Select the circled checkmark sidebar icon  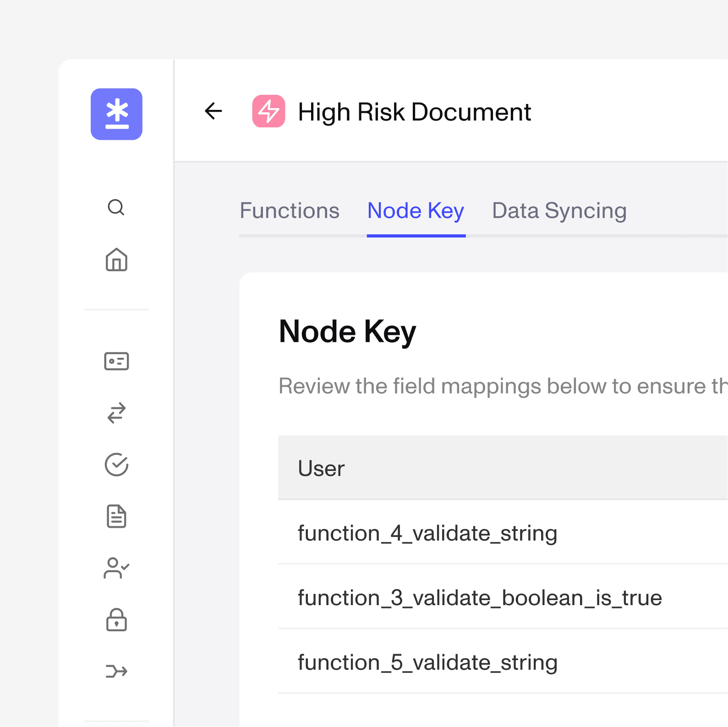[x=116, y=465]
